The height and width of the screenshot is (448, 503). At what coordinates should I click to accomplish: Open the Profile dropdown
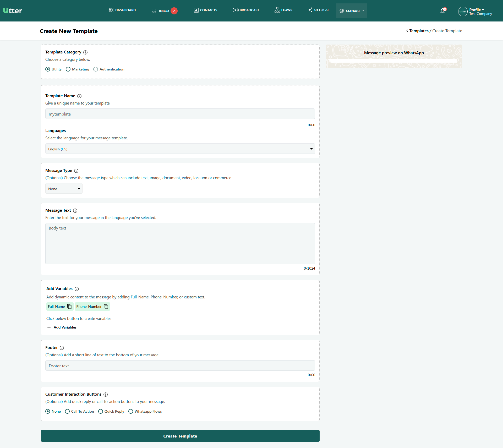point(477,10)
